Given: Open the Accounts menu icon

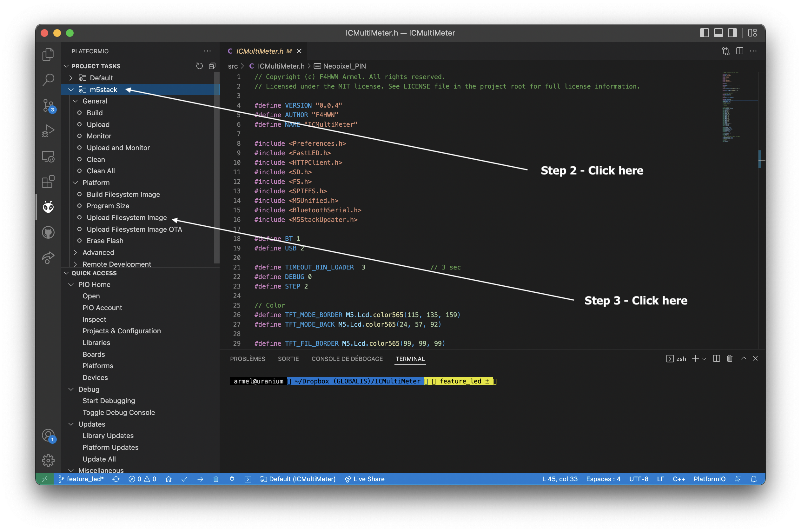Looking at the screenshot, I should click(48, 435).
